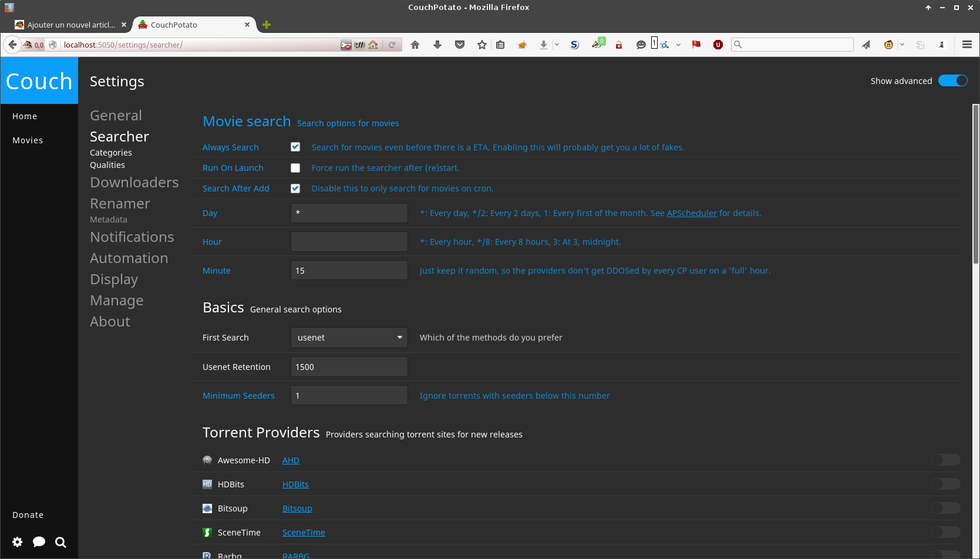980x559 pixels.
Task: Click the chat bubble toolbar extension icon
Action: pyautogui.click(x=641, y=45)
